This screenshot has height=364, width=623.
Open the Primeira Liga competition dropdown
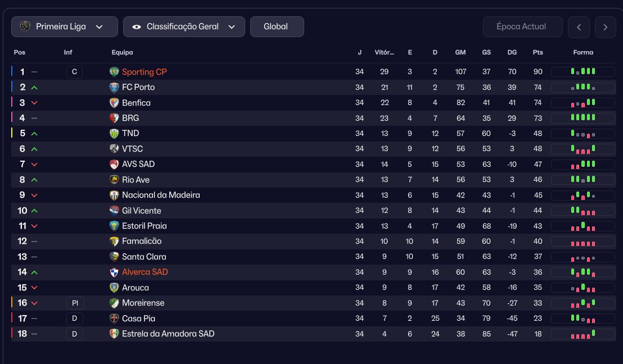[64, 26]
